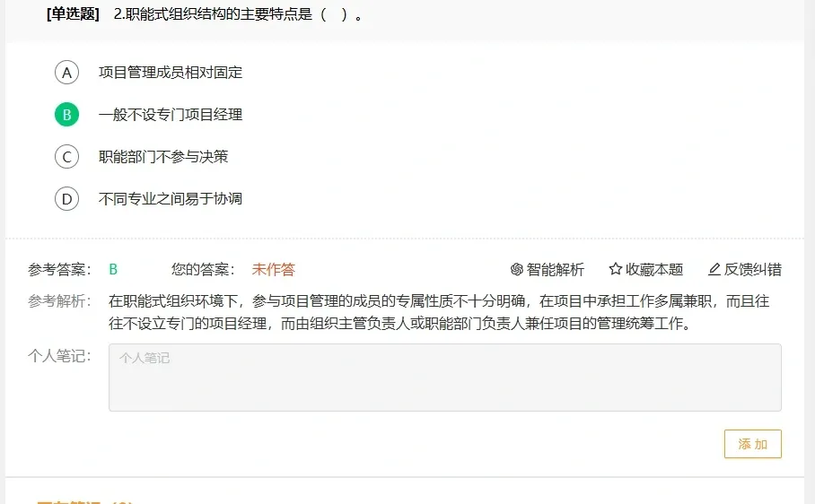Click the star icon to favorite question
The height and width of the screenshot is (504, 815).
tap(616, 269)
